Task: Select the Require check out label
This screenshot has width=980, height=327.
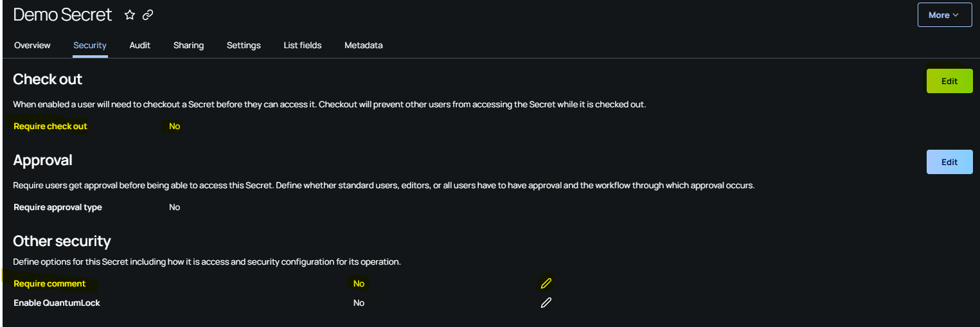Action: tap(51, 127)
